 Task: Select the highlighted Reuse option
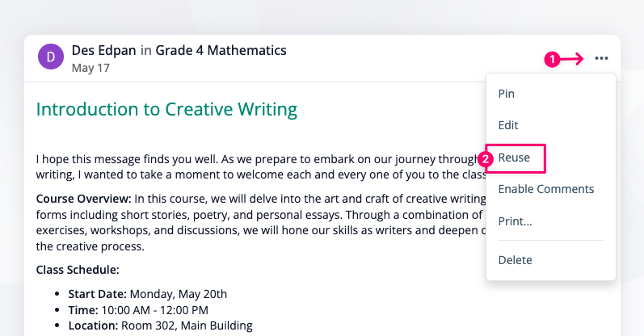coord(514,157)
